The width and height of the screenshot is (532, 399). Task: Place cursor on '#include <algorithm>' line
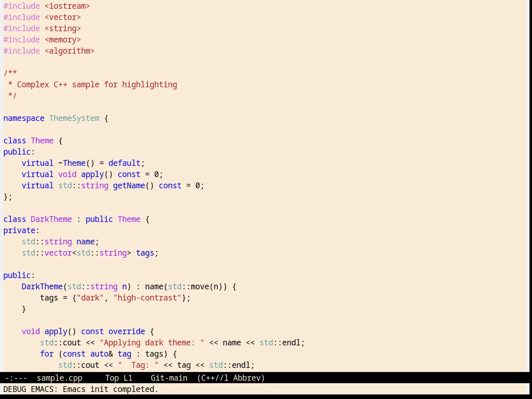[49, 51]
